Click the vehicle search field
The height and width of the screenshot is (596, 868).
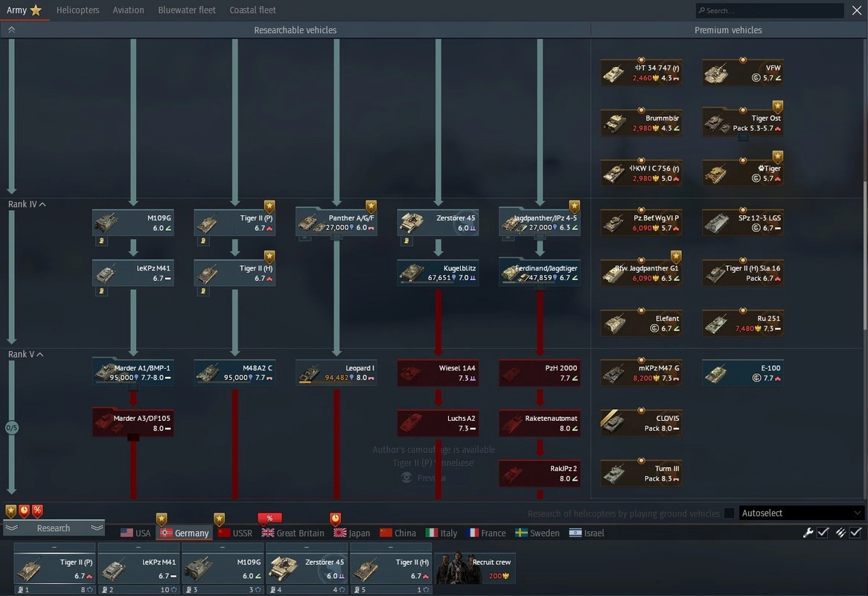[770, 10]
